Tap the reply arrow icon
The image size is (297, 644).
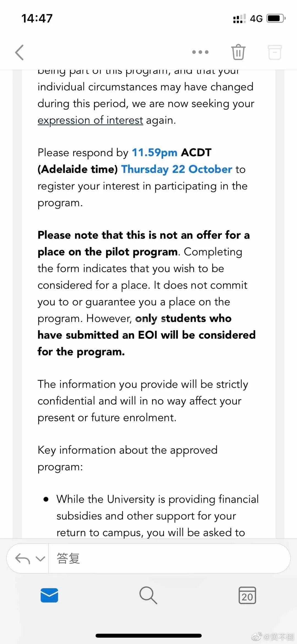[x=23, y=559]
